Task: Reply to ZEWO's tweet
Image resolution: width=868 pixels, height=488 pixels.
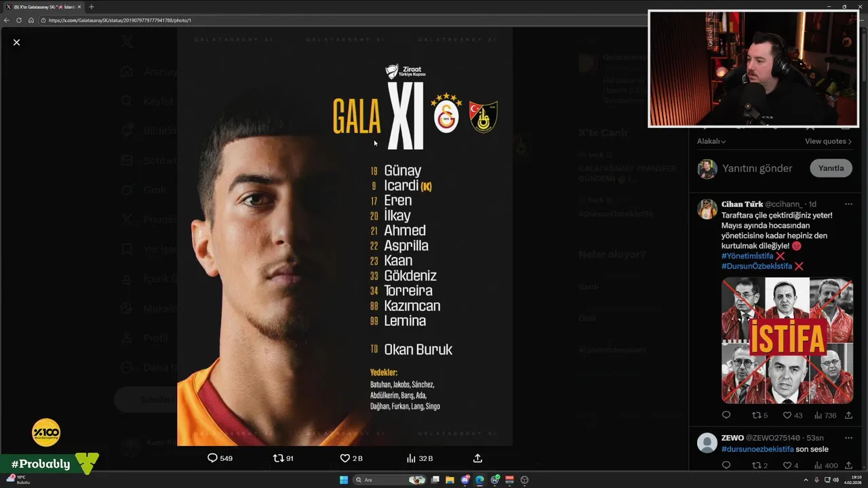Action: 726,465
